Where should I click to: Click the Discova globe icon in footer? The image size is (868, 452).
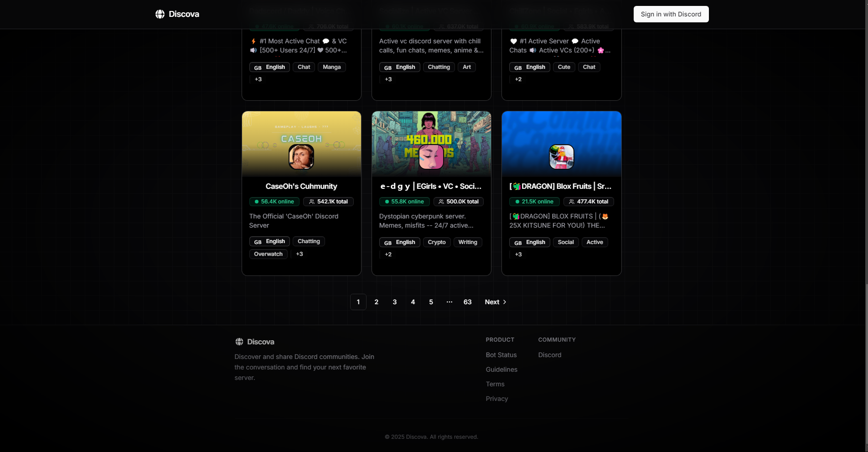click(x=239, y=342)
